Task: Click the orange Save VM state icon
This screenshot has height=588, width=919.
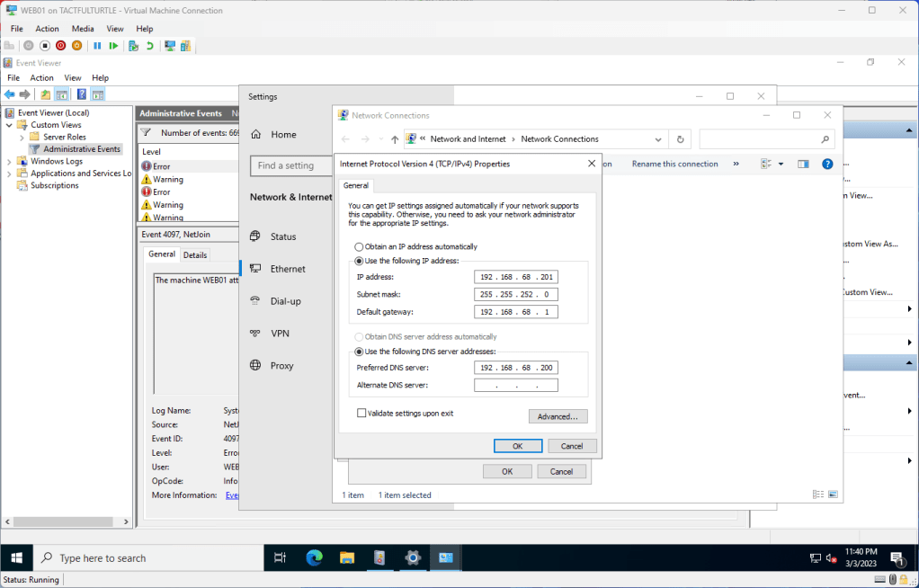Action: pyautogui.click(x=76, y=46)
